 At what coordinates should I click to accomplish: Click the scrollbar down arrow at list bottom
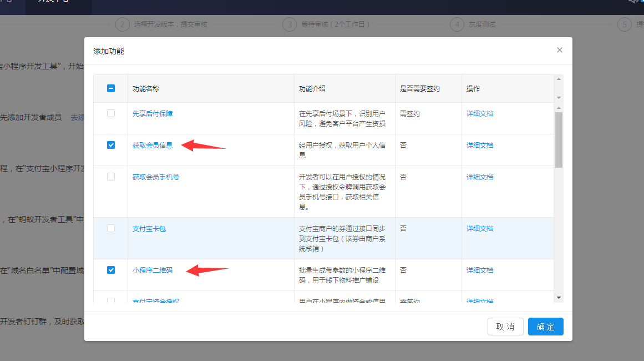tap(559, 298)
